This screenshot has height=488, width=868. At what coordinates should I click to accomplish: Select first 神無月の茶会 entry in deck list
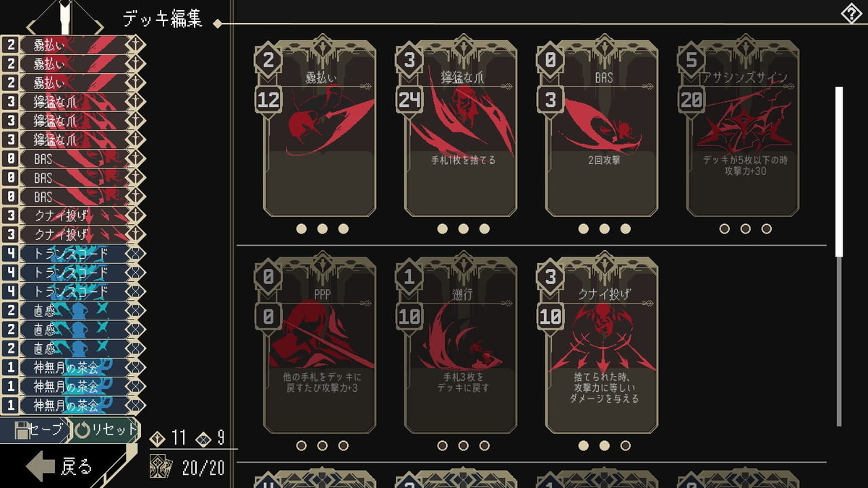point(73,367)
